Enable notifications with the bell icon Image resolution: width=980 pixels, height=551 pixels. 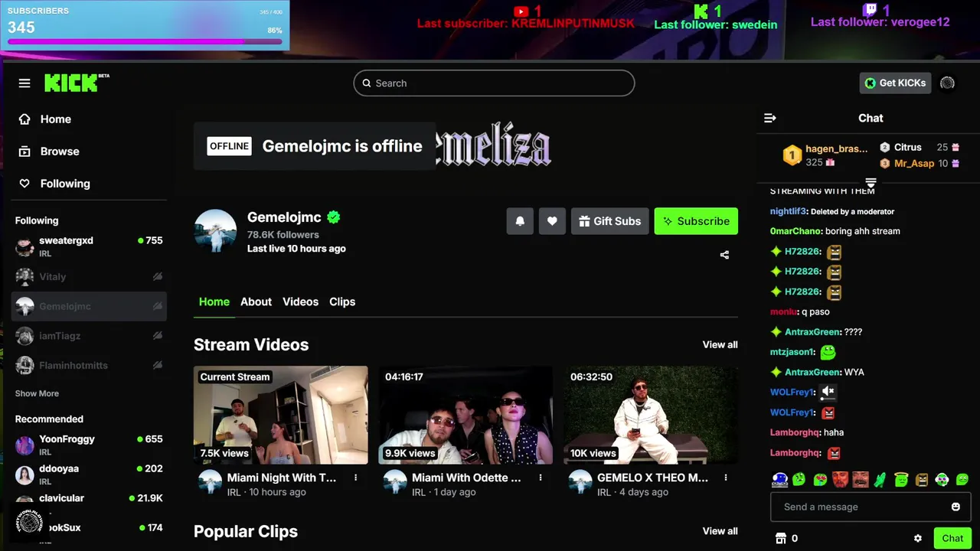coord(520,221)
